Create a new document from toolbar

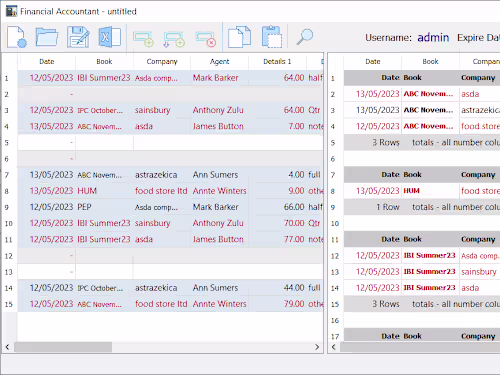pyautogui.click(x=16, y=37)
